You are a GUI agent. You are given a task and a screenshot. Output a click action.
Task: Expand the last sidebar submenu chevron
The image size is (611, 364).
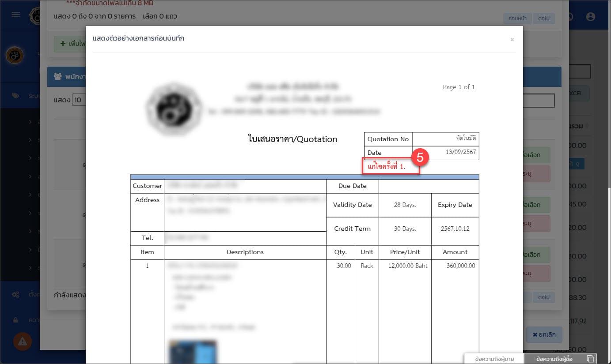[x=30, y=268]
